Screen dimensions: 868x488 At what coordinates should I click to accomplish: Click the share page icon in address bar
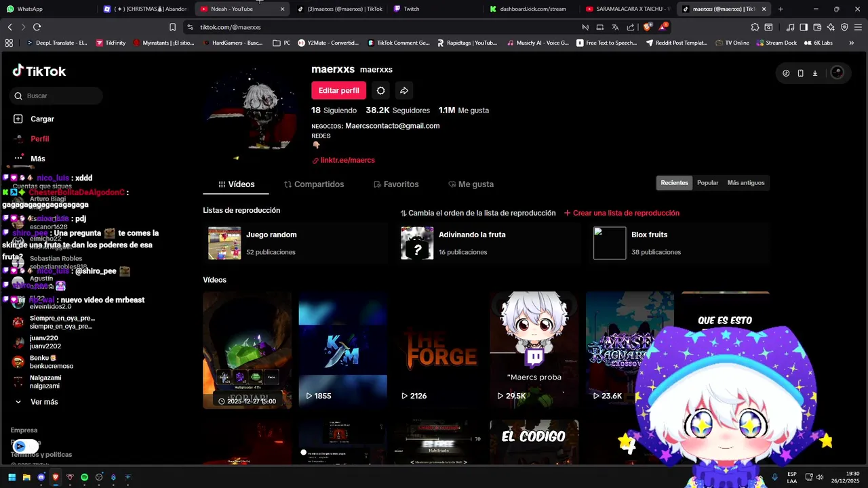(x=631, y=27)
